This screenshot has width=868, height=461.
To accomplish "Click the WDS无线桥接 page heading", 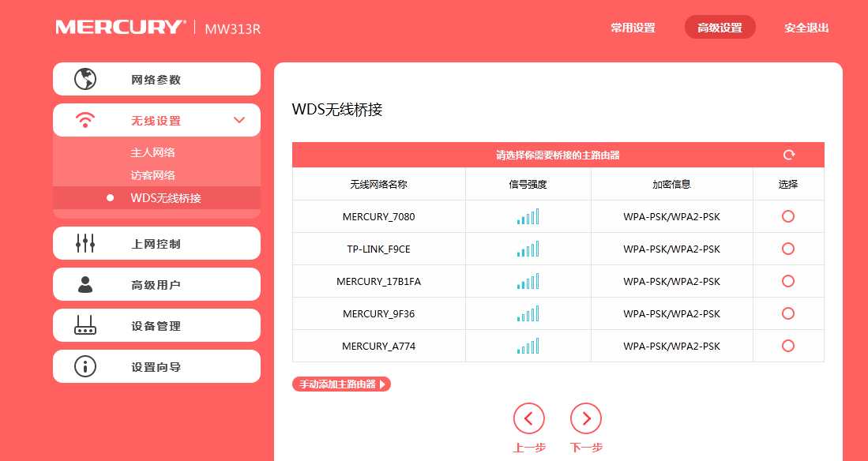I will [x=337, y=110].
